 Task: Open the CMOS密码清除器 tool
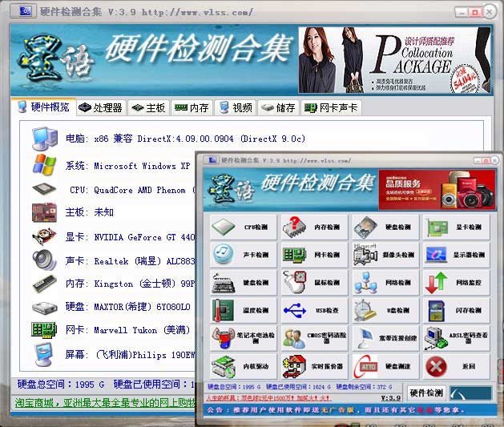click(x=314, y=338)
